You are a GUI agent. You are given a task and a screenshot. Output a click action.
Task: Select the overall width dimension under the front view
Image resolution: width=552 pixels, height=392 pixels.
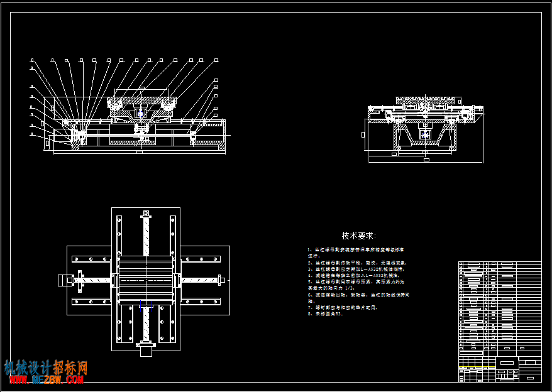tap(140, 153)
